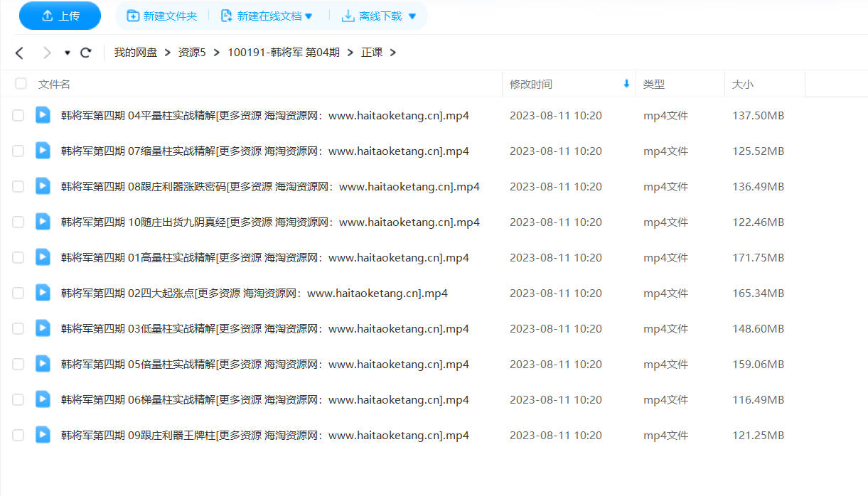This screenshot has height=496, width=868.
Task: Toggle the blue sort direction arrow
Action: point(626,83)
